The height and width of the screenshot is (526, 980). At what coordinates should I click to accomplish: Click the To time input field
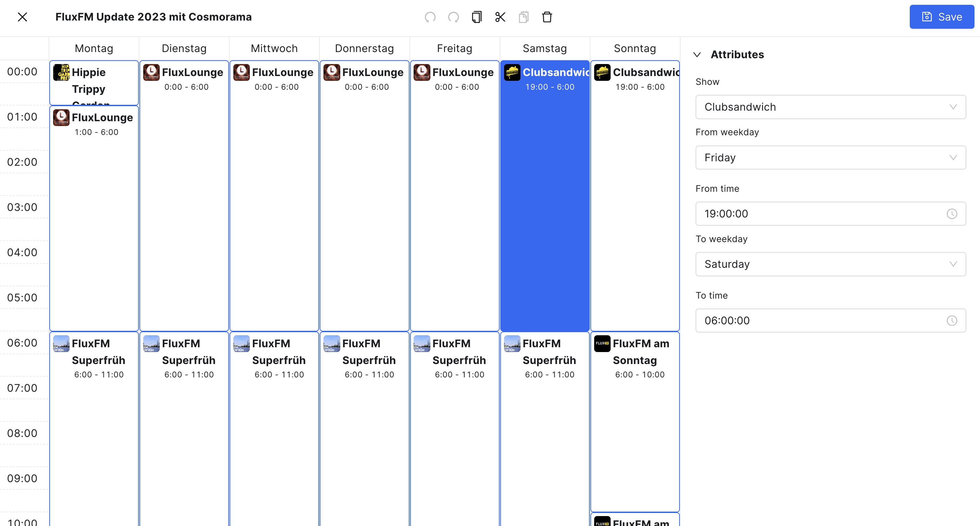(x=831, y=321)
